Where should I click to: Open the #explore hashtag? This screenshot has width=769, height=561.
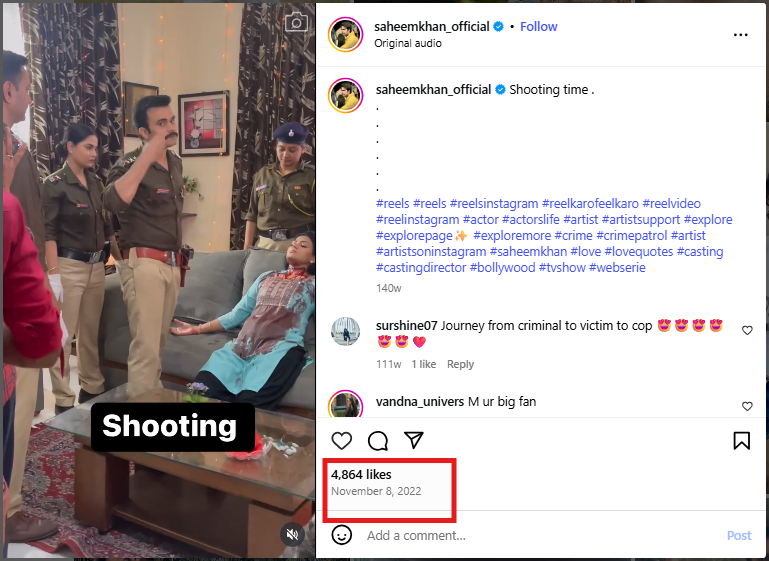(x=708, y=220)
